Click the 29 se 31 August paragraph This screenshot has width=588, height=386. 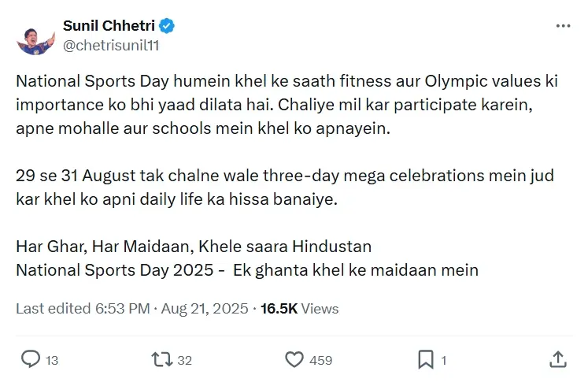pyautogui.click(x=283, y=187)
